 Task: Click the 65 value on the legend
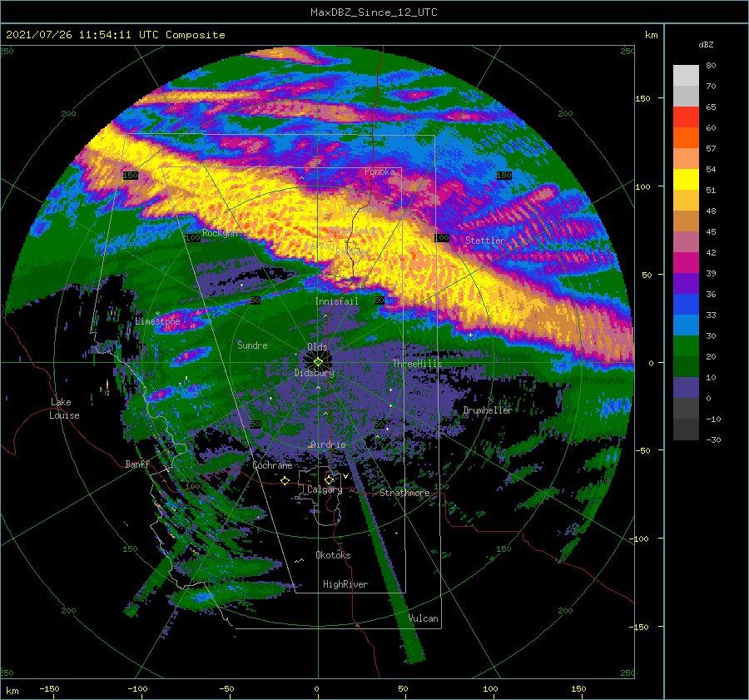[x=711, y=107]
